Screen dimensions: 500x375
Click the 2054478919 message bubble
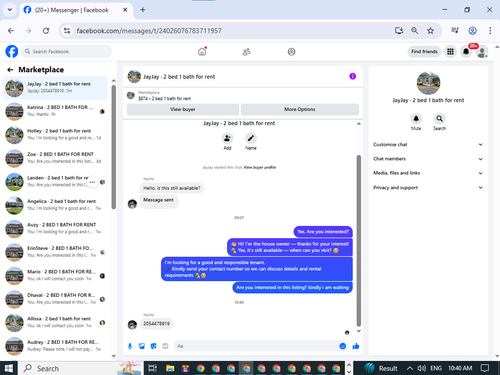tap(156, 324)
